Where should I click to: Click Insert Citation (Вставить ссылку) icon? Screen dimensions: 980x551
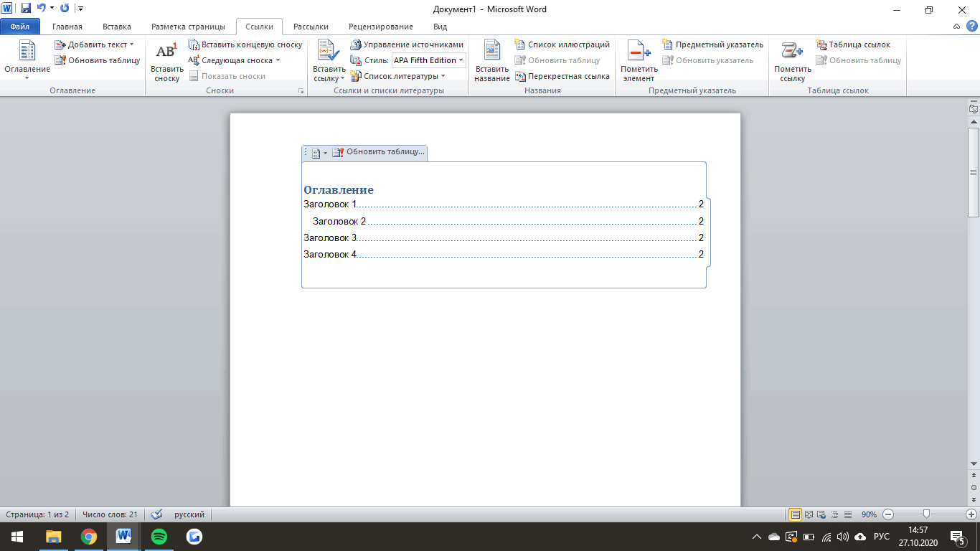[329, 52]
